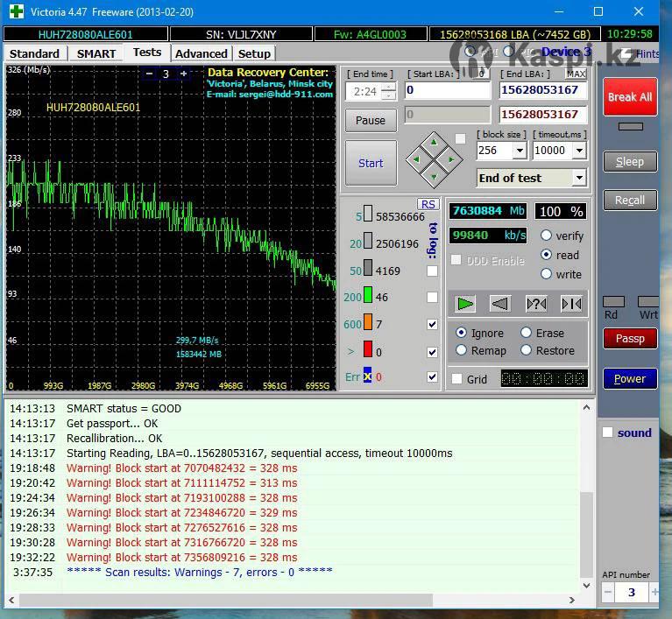Viewport: 672px width, 619px height.
Task: Expand the End of test dropdown
Action: pyautogui.click(x=579, y=178)
